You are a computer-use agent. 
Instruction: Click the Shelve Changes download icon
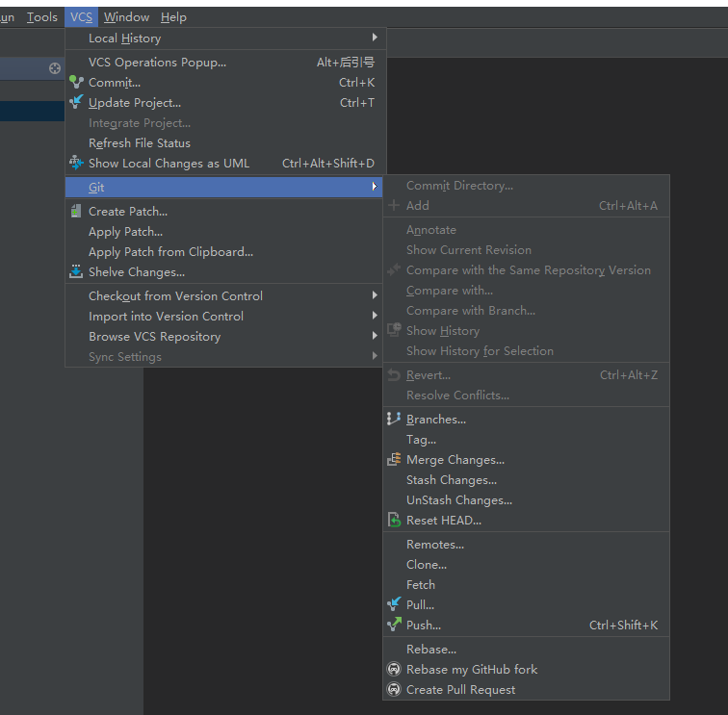76,271
